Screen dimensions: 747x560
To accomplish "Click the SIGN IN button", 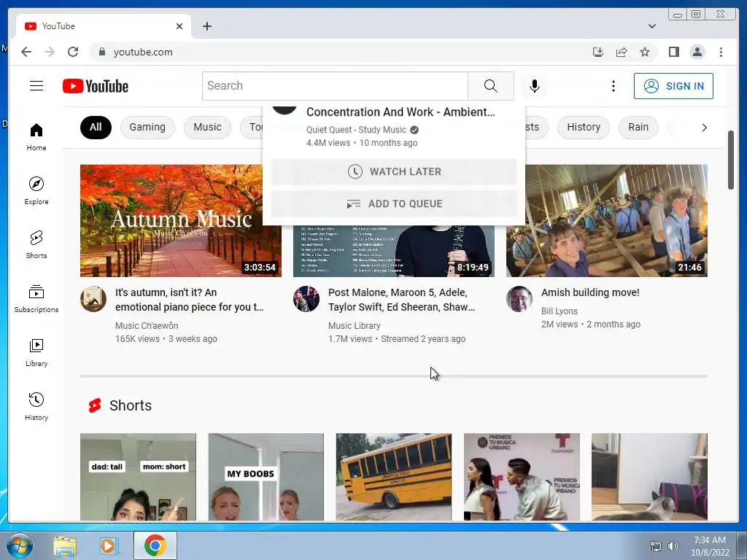I will click(x=673, y=86).
